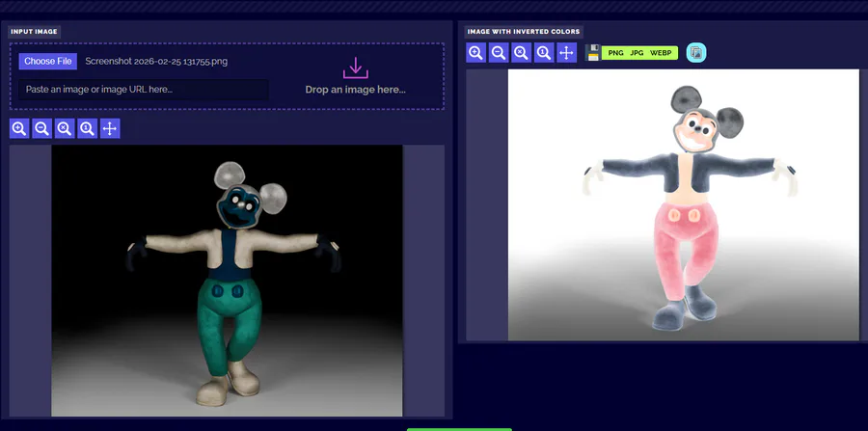Select the inverted image pan/move tool
868x431 pixels.
click(567, 53)
